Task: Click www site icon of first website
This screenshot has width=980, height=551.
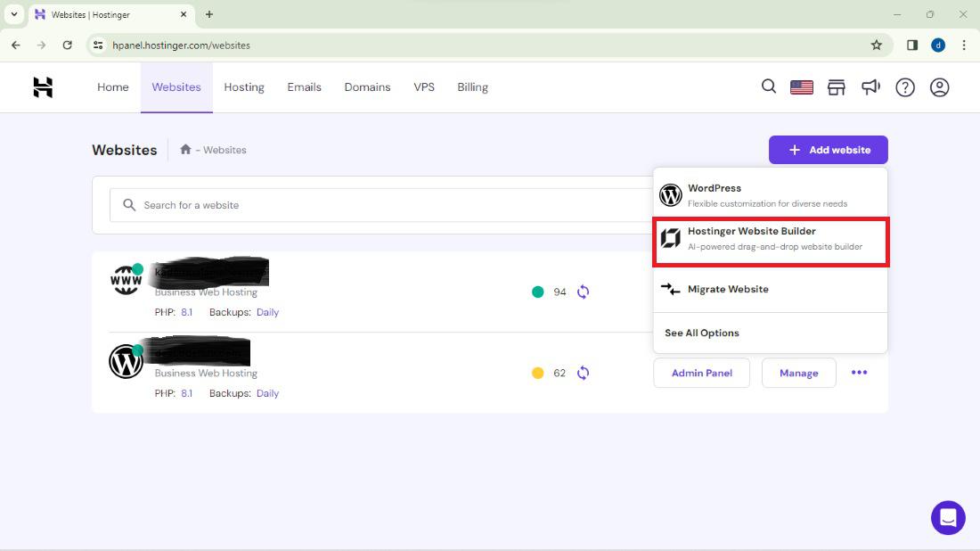Action: click(x=126, y=281)
